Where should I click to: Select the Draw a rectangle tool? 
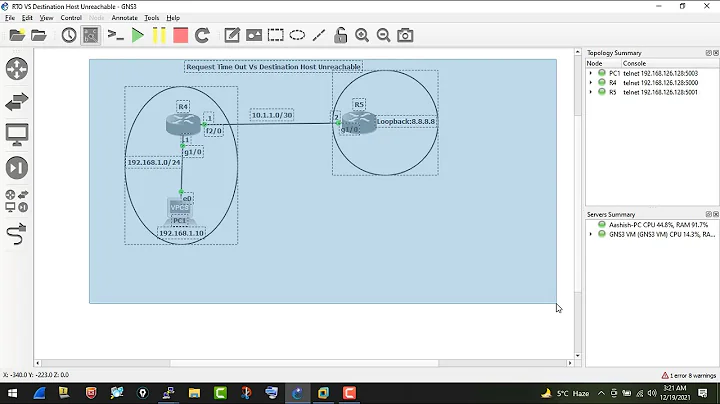click(x=276, y=35)
